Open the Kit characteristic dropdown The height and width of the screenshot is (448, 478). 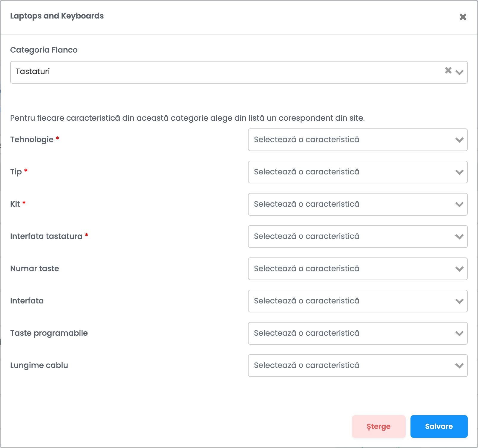pyautogui.click(x=358, y=204)
